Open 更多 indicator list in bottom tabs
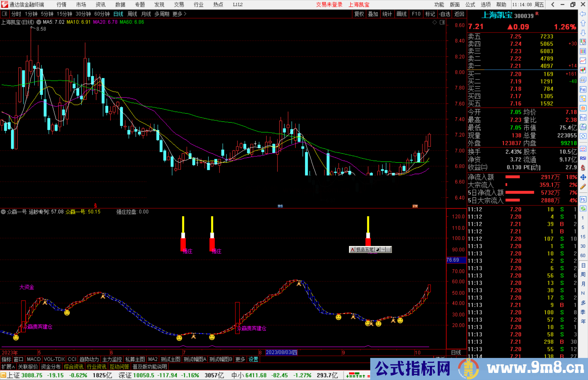This screenshot has width=588, height=380. (x=240, y=359)
